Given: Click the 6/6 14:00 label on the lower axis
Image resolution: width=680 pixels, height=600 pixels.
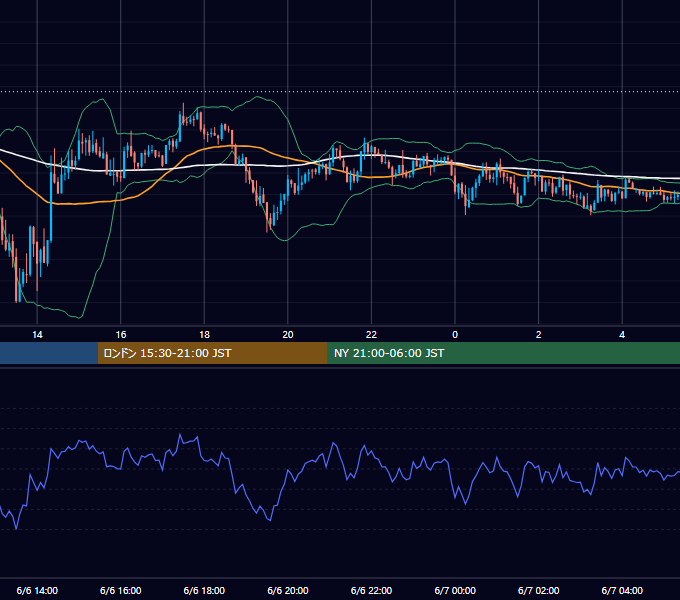Looking at the screenshot, I should 37,590.
